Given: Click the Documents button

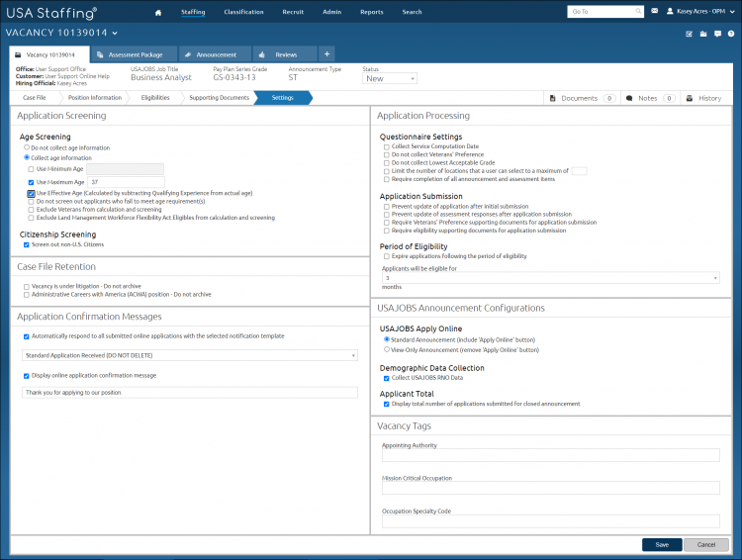Looking at the screenshot, I should [582, 98].
